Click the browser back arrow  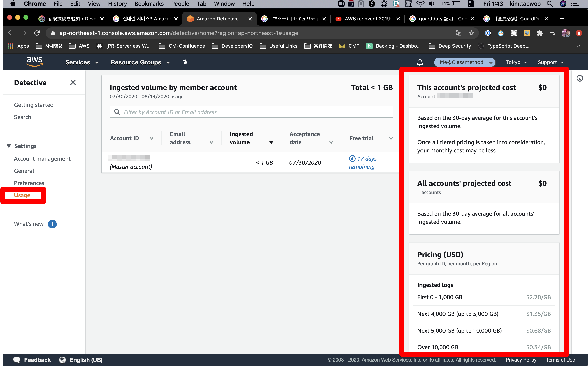[x=11, y=33]
